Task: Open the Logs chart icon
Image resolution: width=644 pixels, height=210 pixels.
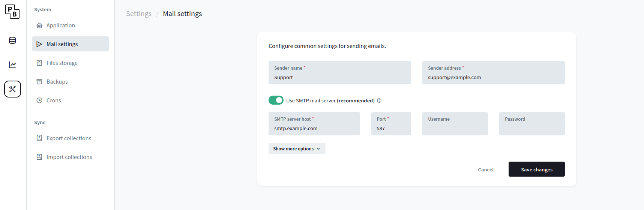Action: (x=12, y=65)
